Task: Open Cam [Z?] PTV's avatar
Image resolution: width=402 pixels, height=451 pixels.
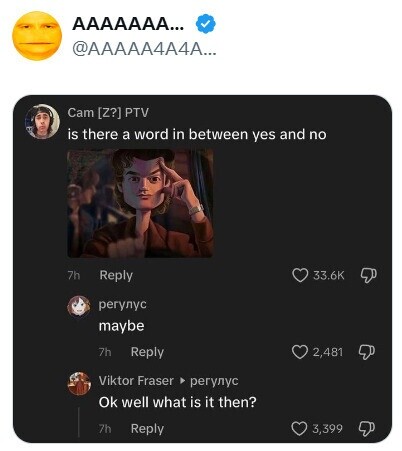Action: coord(43,121)
